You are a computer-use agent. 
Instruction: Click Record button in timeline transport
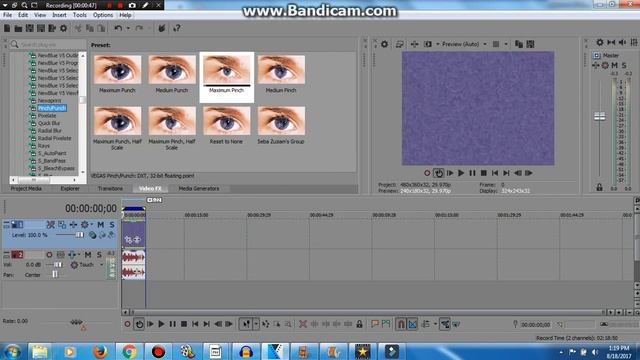click(127, 324)
